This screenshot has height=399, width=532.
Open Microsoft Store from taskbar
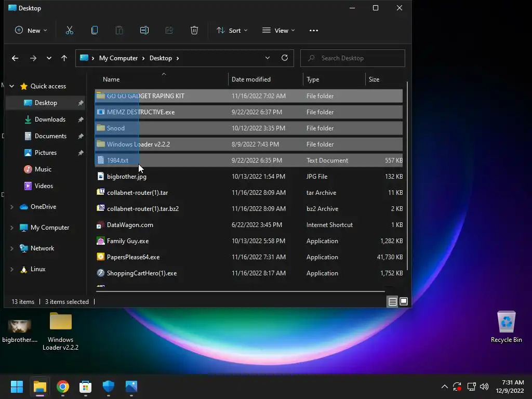click(86, 387)
